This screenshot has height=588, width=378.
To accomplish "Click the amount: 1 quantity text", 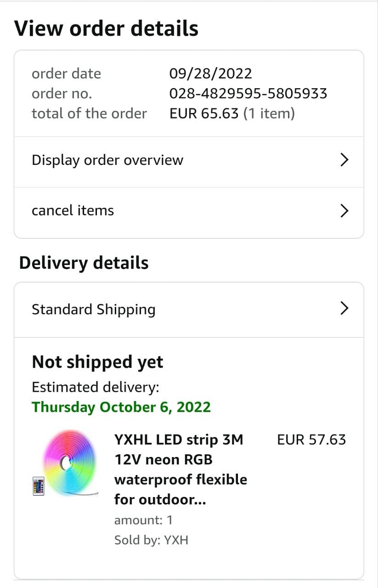I will [x=143, y=520].
